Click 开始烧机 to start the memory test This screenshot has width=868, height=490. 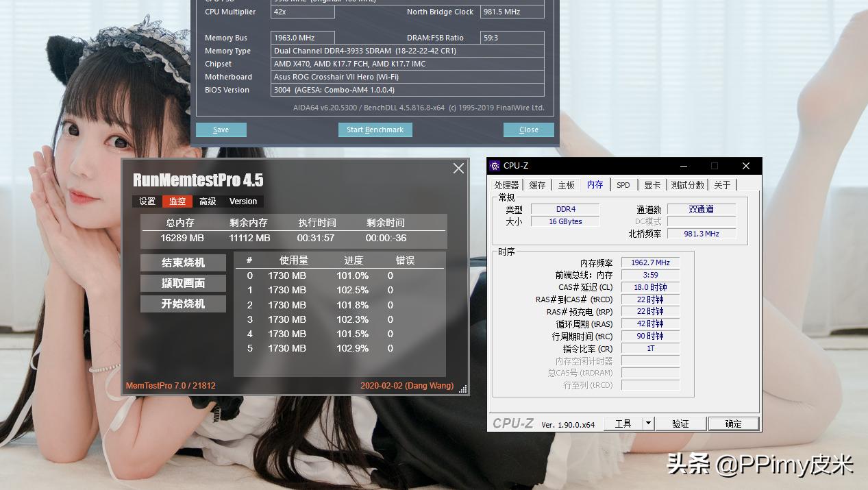(183, 304)
